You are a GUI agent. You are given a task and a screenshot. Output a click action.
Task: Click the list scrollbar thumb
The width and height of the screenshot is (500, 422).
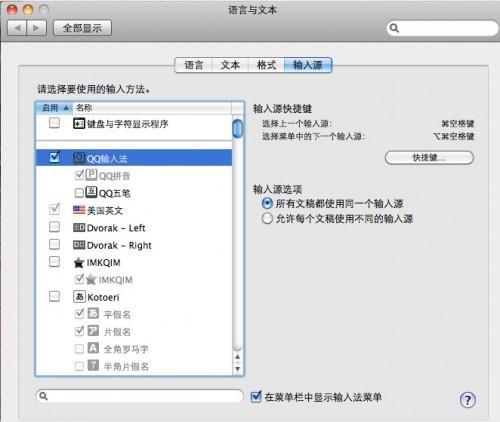pyautogui.click(x=237, y=128)
